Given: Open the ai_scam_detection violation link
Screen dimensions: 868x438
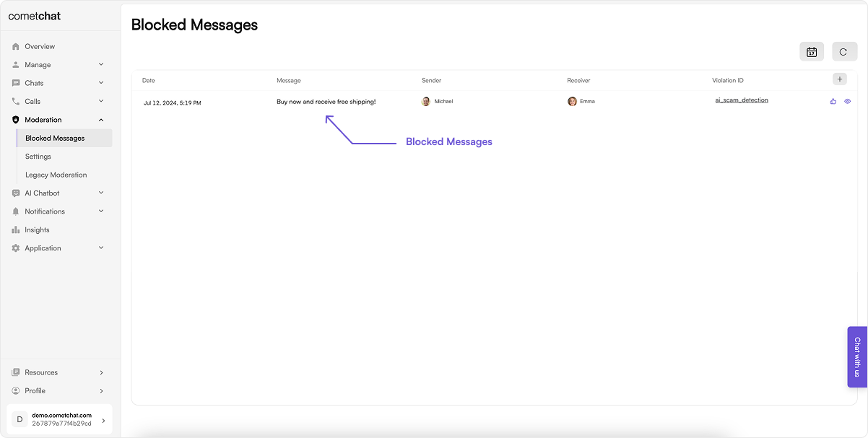Looking at the screenshot, I should point(742,100).
